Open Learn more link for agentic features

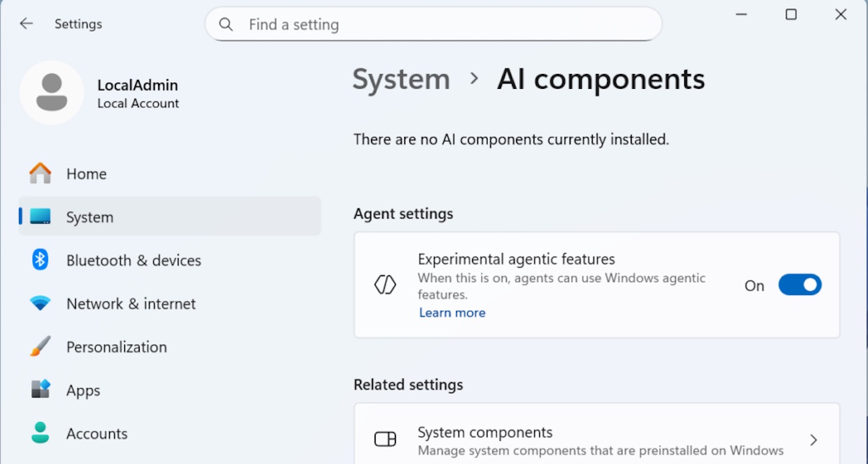pos(452,313)
